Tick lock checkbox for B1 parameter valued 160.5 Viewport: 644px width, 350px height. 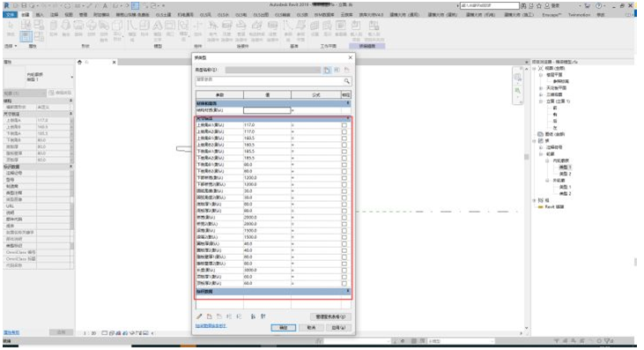[344, 138]
